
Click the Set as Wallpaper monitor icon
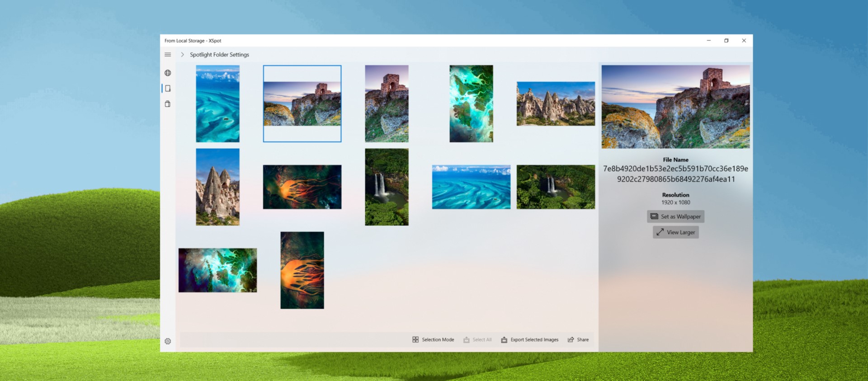[x=654, y=216]
